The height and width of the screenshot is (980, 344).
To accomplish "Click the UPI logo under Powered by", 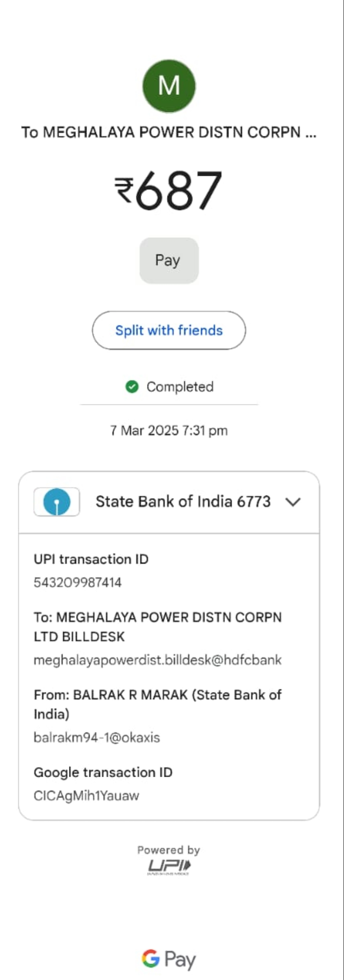I will 169,867.
